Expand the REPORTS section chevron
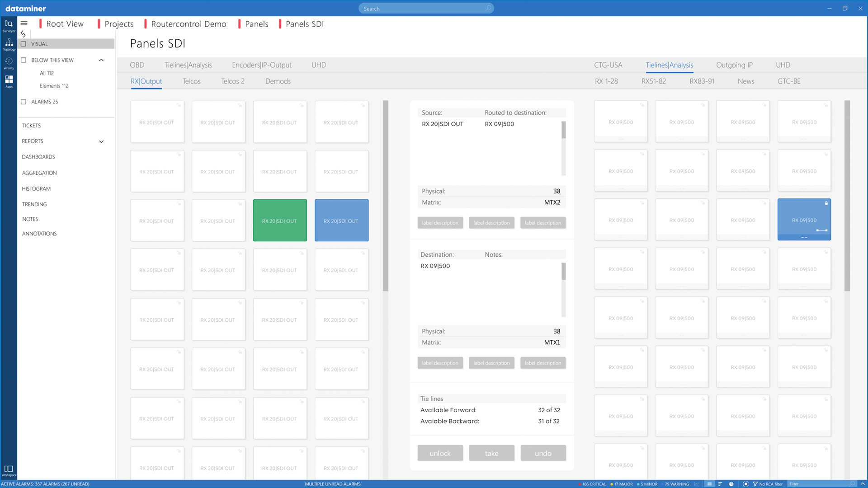Image resolution: width=868 pixels, height=488 pixels. [x=101, y=141]
